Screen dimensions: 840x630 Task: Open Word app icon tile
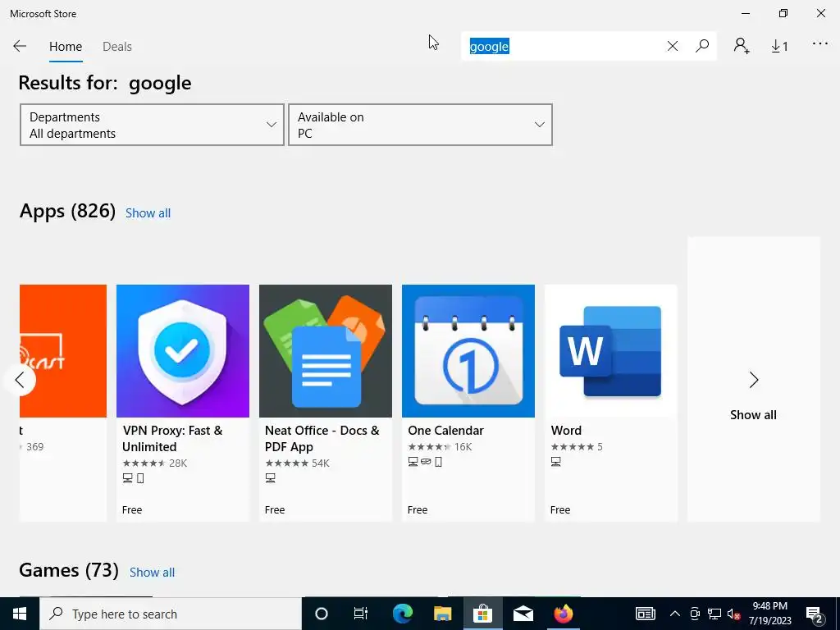click(610, 351)
